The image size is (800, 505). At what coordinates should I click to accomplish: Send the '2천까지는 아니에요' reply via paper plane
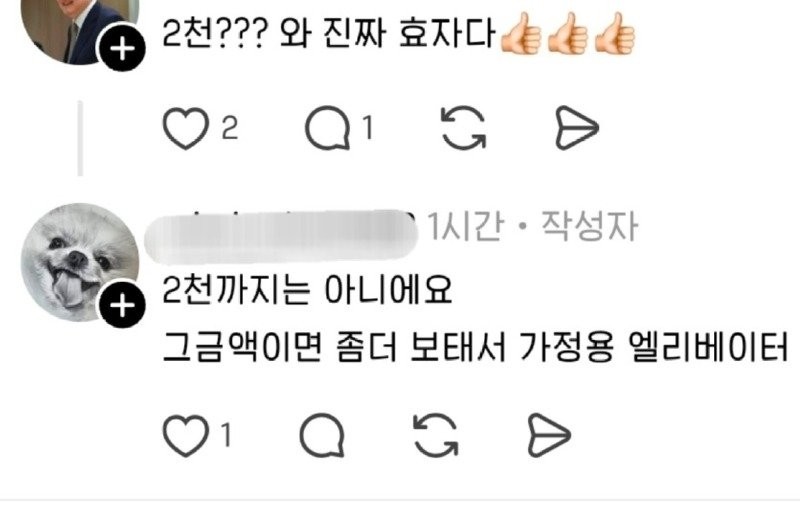coord(548,435)
